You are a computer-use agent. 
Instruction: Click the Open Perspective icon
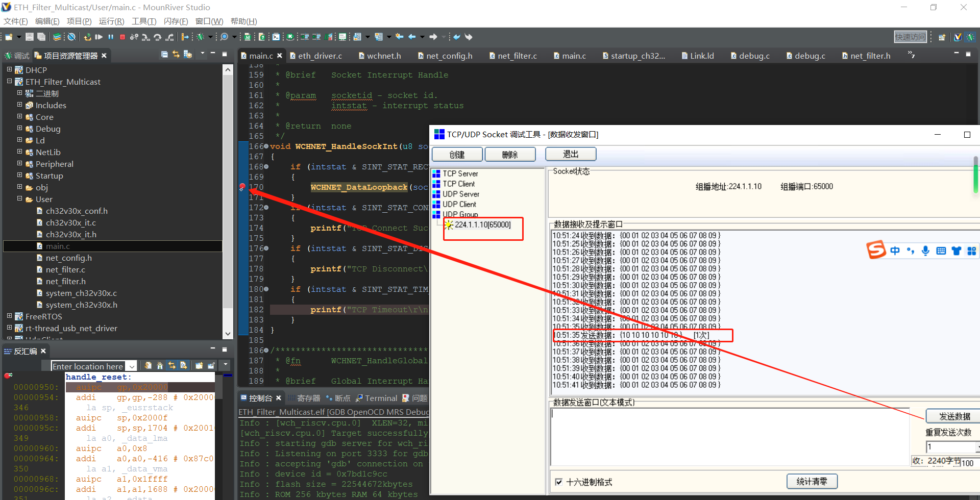tap(942, 37)
